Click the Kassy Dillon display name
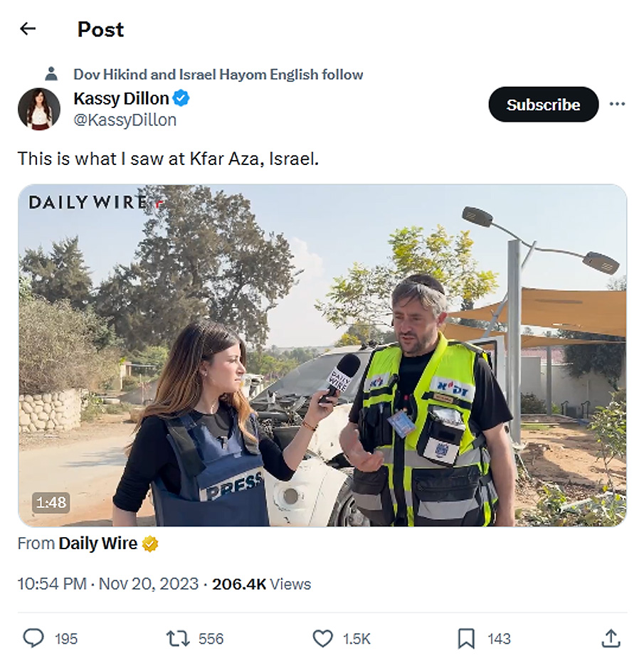The height and width of the screenshot is (663, 644). [121, 98]
